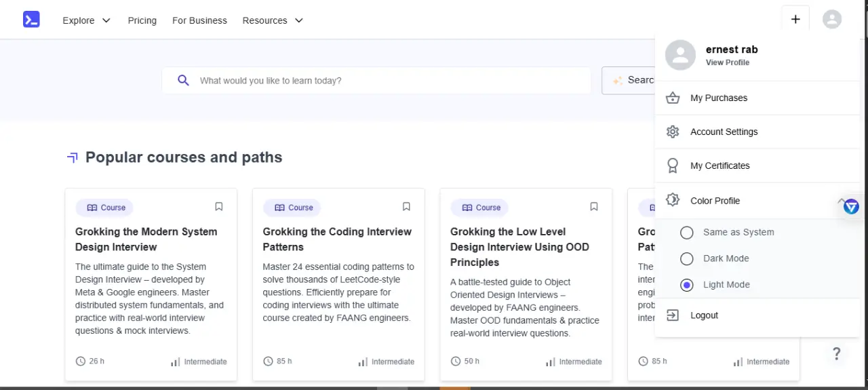
Task: Click the search magnifier icon
Action: 183,80
